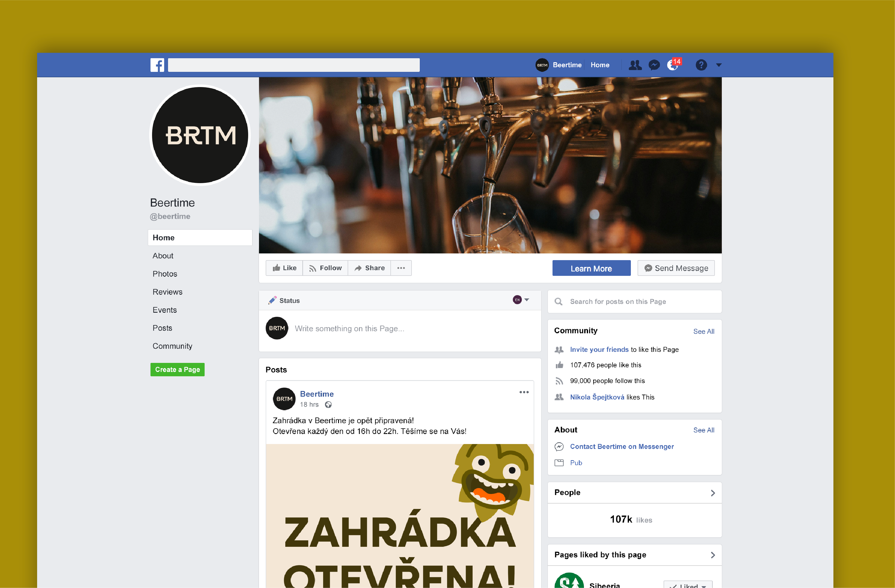Write something on this Page field
The image size is (895, 588).
[x=349, y=328]
